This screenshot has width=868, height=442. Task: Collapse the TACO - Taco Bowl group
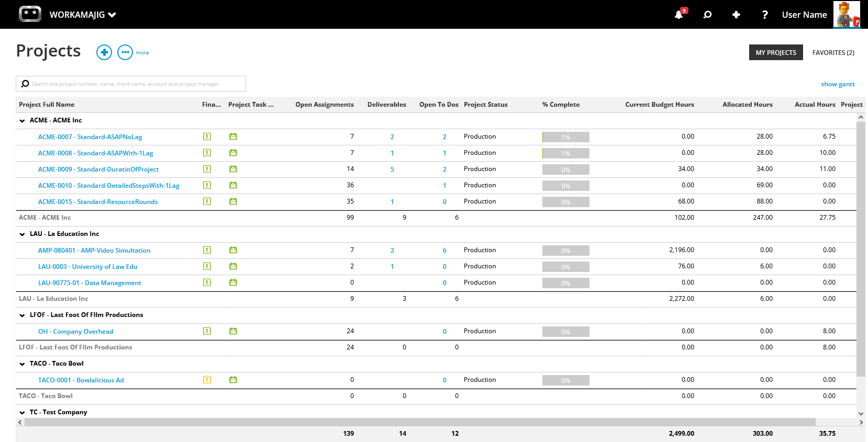pos(22,364)
